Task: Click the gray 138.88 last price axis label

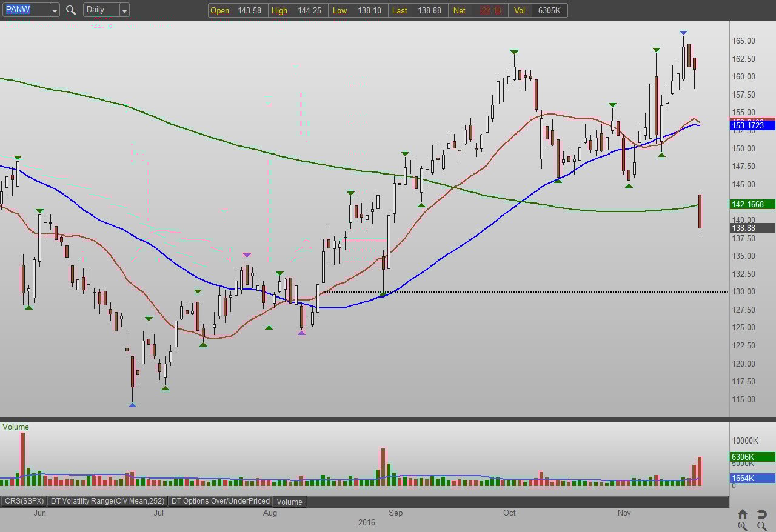Action: (x=752, y=228)
